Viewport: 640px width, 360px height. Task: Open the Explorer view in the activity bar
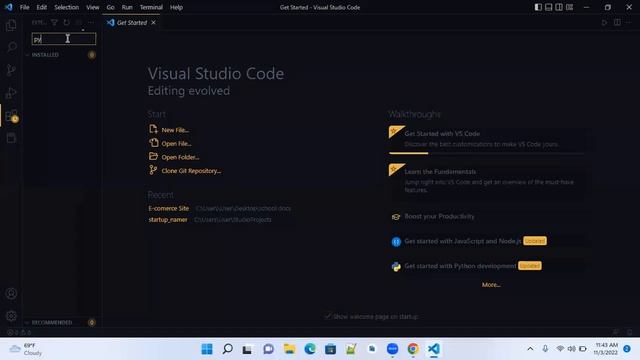pos(11,25)
